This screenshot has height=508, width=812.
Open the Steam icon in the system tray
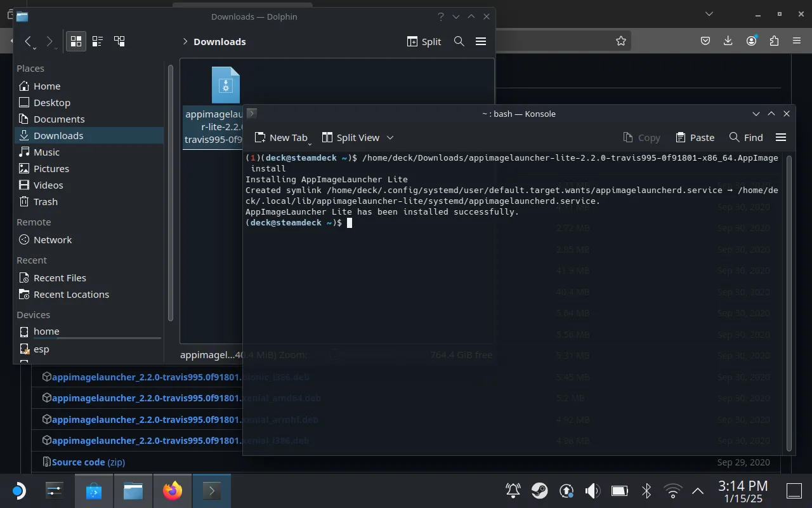(540, 490)
